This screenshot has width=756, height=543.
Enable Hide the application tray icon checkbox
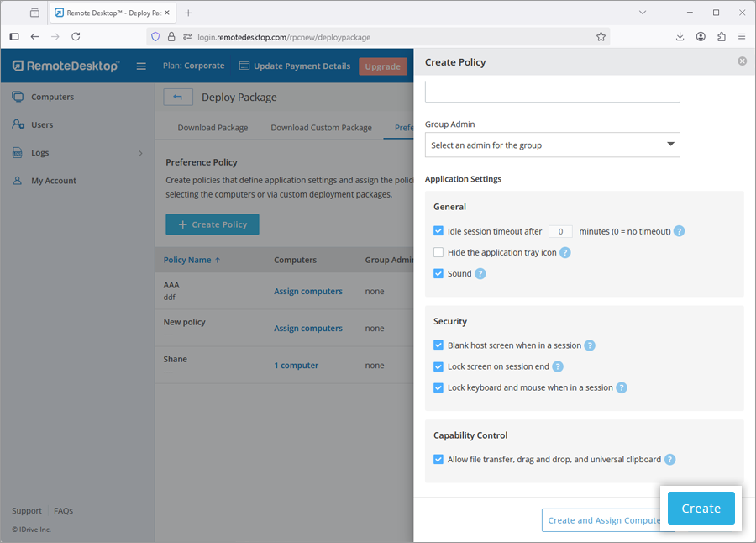(x=438, y=253)
